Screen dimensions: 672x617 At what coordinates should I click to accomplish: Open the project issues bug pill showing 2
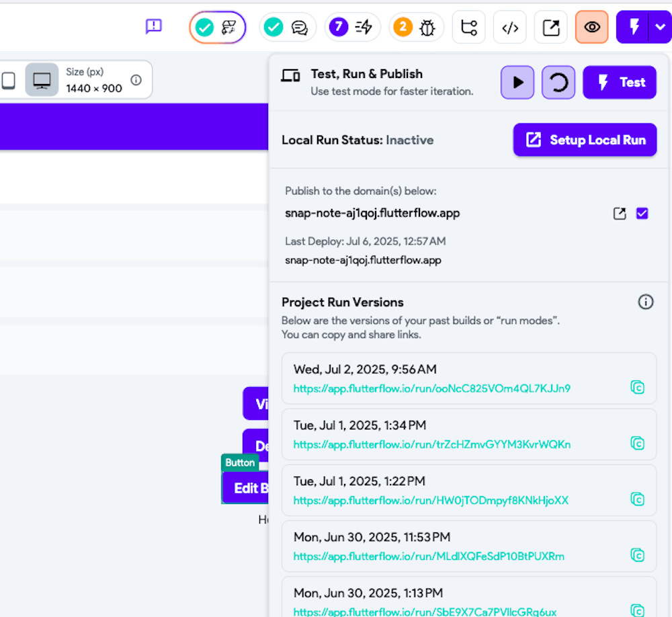point(416,28)
